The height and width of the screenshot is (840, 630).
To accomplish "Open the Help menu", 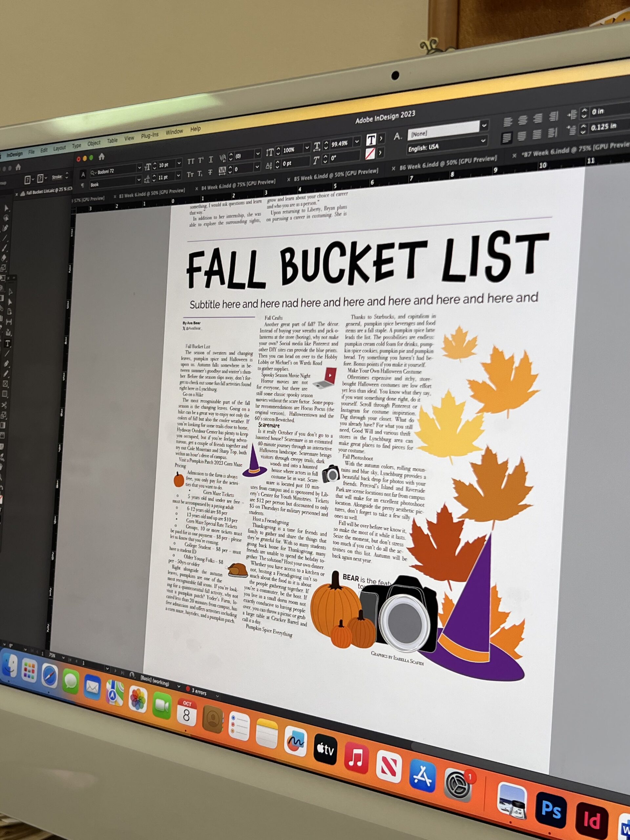I will pyautogui.click(x=196, y=129).
